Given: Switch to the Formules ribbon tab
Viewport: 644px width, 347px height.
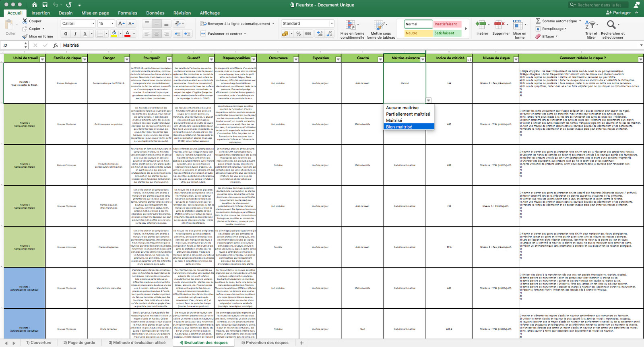Looking at the screenshot, I should point(128,13).
